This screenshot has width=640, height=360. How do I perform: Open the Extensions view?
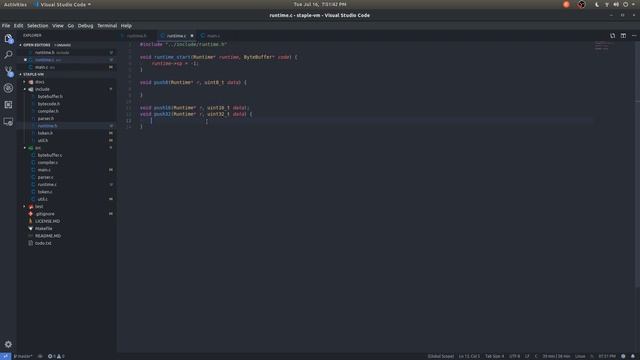8,105
